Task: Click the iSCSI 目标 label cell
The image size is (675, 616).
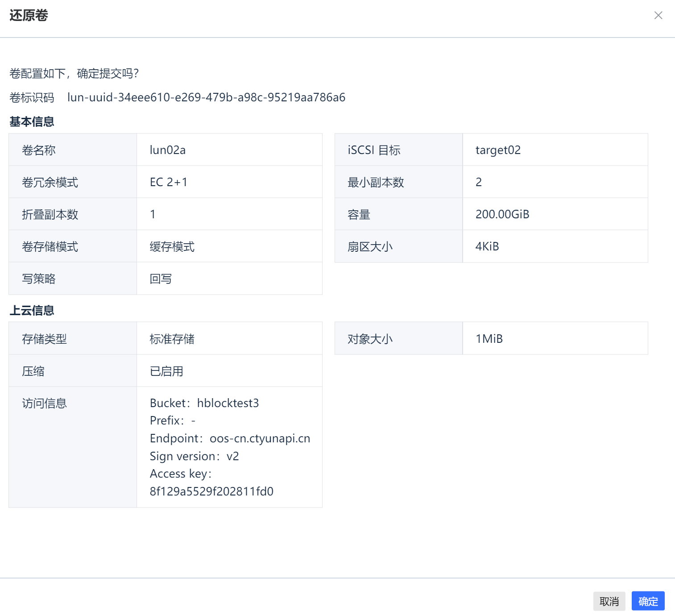Action: [x=399, y=150]
